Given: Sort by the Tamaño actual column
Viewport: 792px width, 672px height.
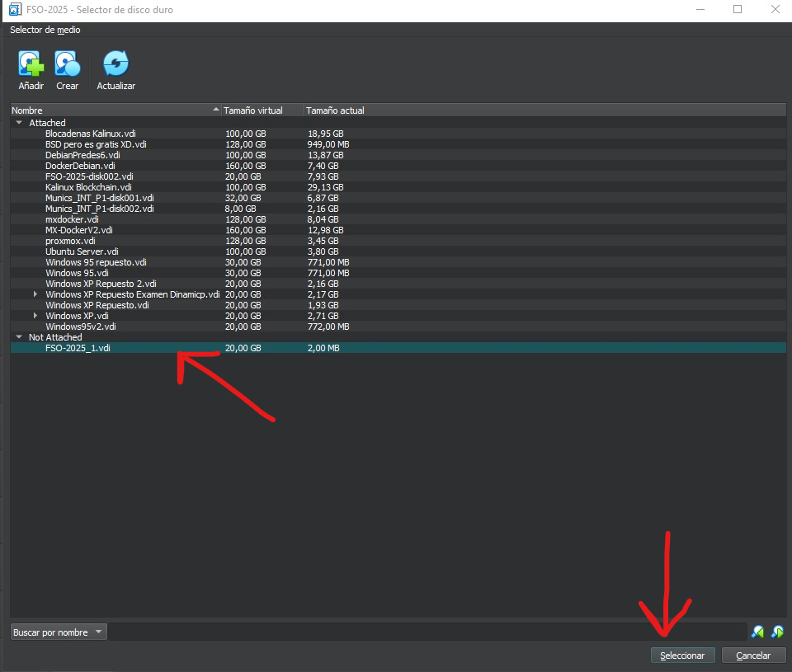Looking at the screenshot, I should (335, 110).
